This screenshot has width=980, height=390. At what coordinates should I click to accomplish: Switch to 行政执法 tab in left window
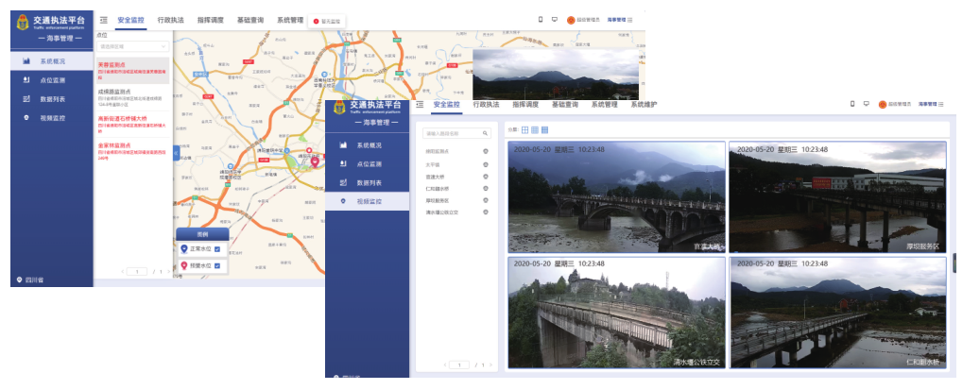[x=171, y=19]
